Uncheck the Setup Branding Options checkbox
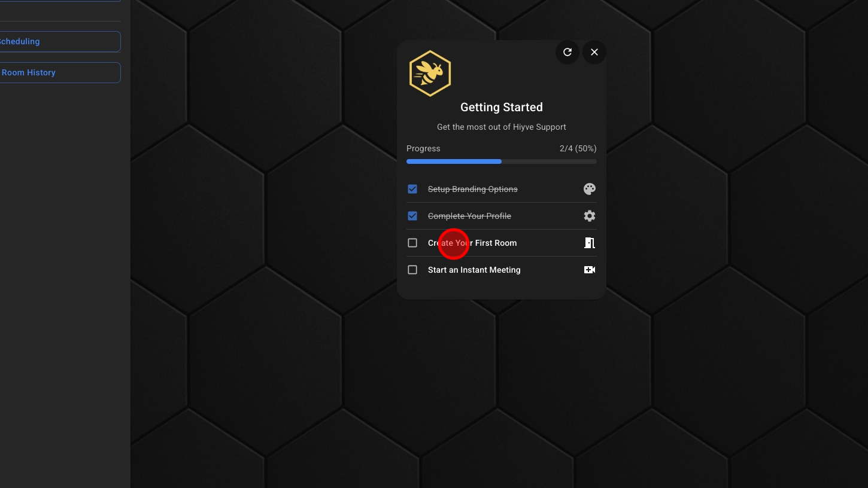The image size is (868, 488). (412, 189)
